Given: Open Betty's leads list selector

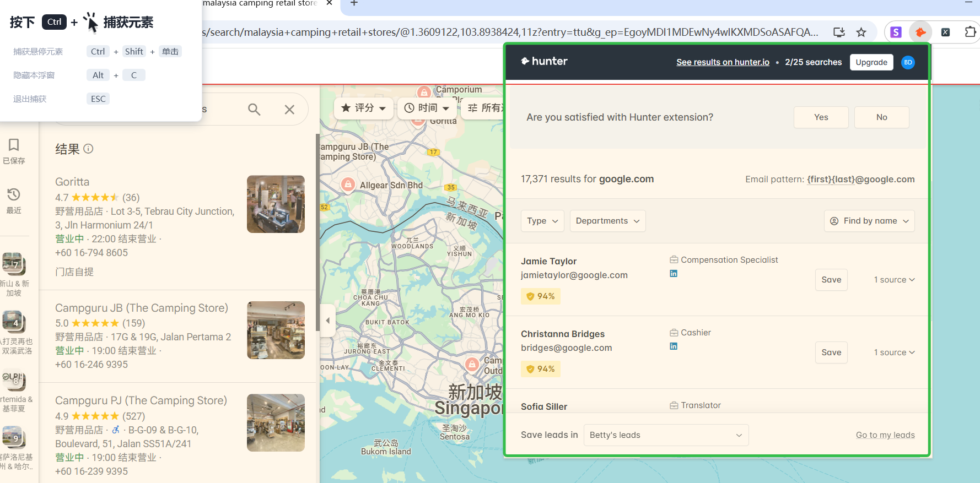Looking at the screenshot, I should click(x=666, y=435).
